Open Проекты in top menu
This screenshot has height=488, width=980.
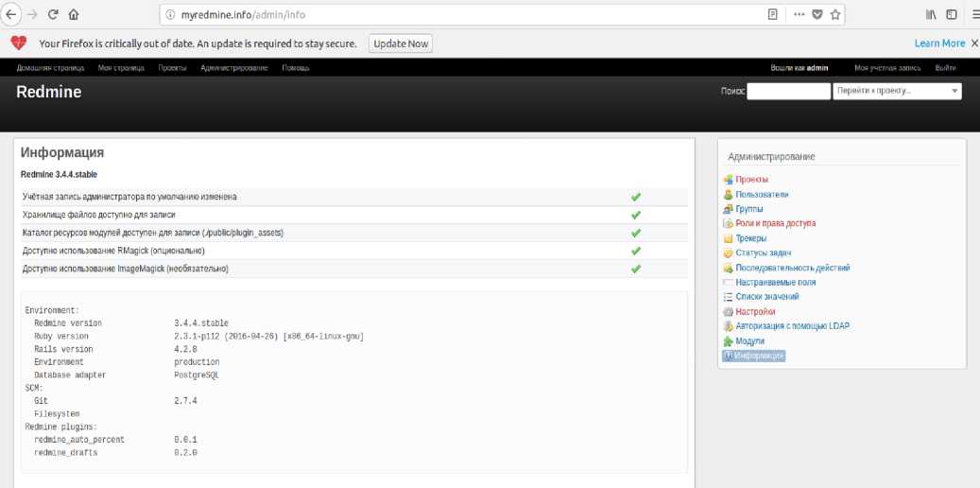tap(173, 67)
